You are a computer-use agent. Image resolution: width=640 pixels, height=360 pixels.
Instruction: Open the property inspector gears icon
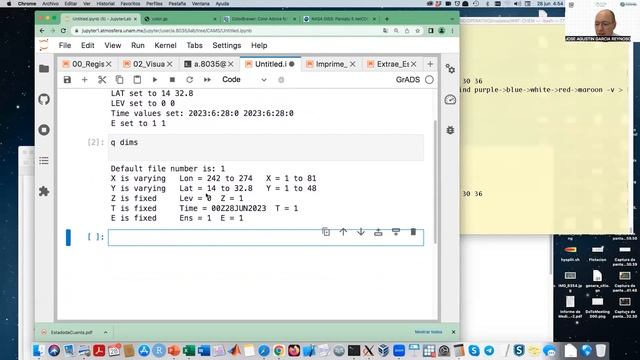(x=450, y=69)
